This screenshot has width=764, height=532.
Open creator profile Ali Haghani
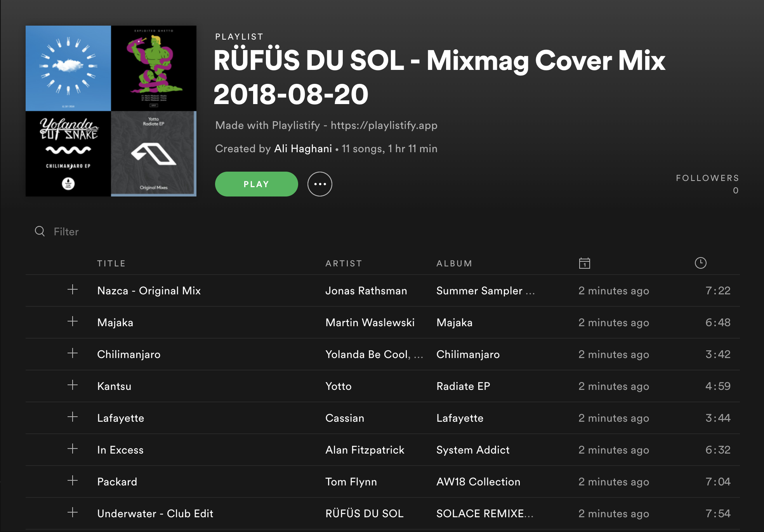303,149
